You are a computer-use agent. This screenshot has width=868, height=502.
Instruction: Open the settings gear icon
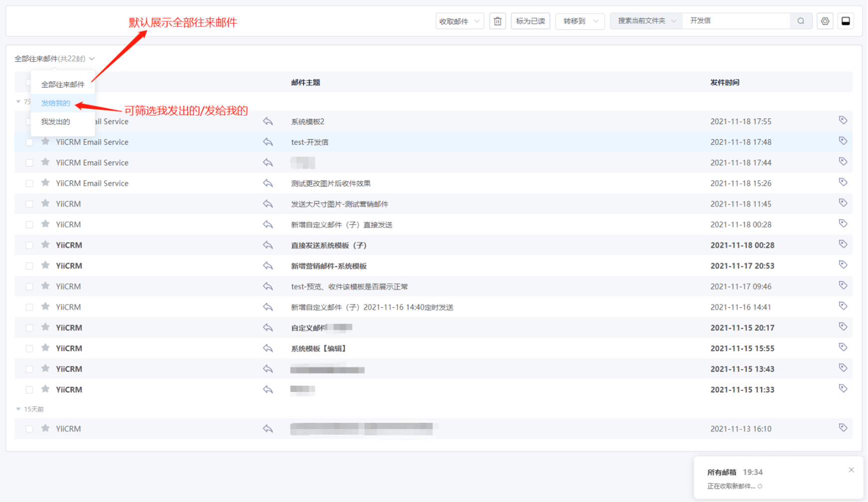pyautogui.click(x=825, y=21)
